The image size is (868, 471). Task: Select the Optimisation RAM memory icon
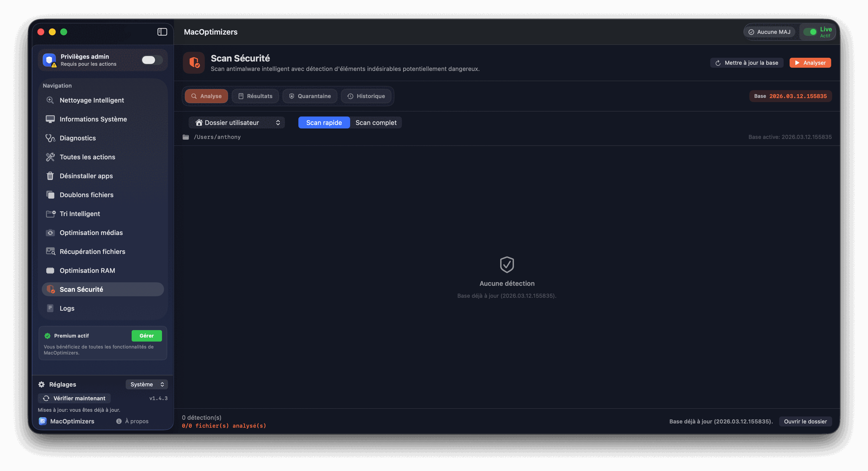(x=50, y=270)
